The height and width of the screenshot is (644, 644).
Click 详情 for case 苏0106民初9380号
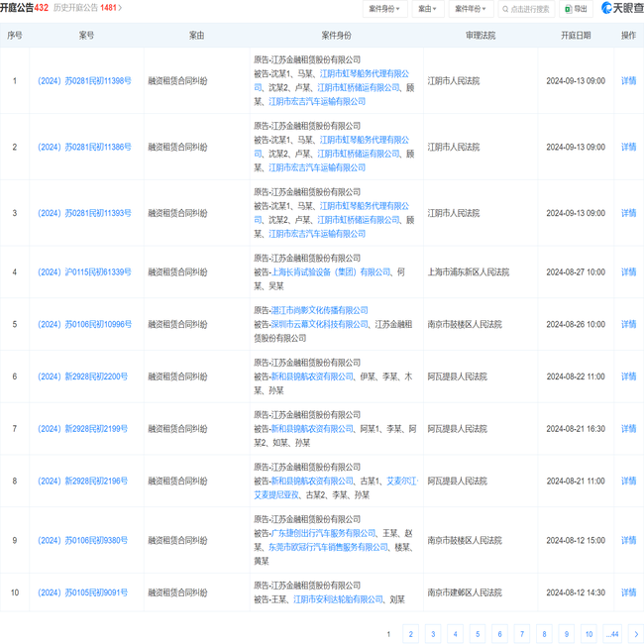628,541
